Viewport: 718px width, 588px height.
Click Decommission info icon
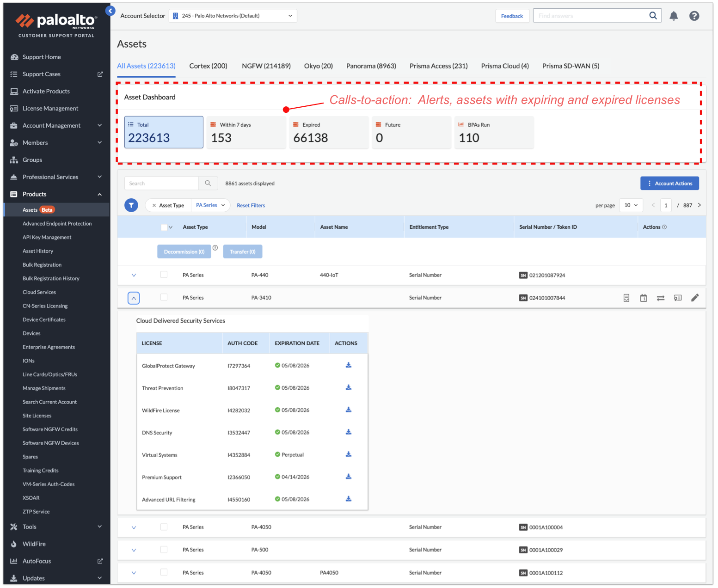[215, 248]
